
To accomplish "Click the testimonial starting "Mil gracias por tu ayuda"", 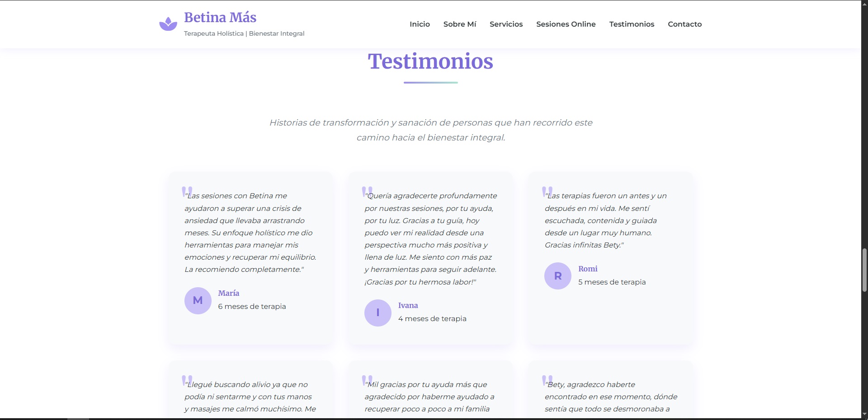I will [x=429, y=397].
